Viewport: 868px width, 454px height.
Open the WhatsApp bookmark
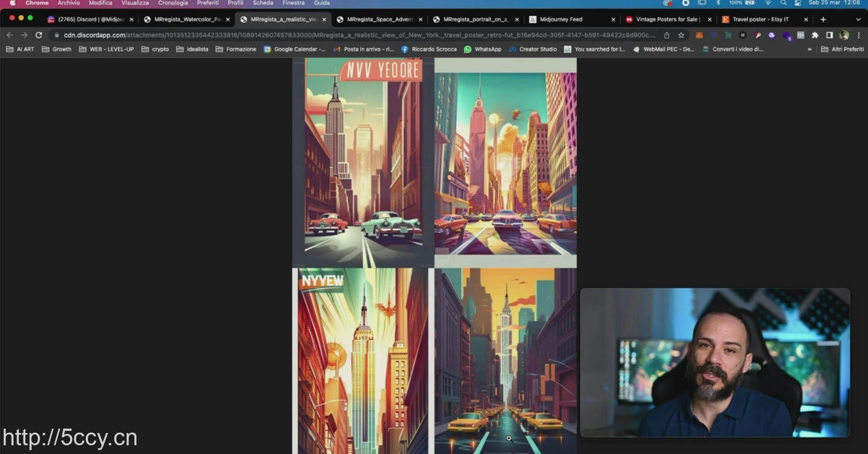tap(483, 49)
